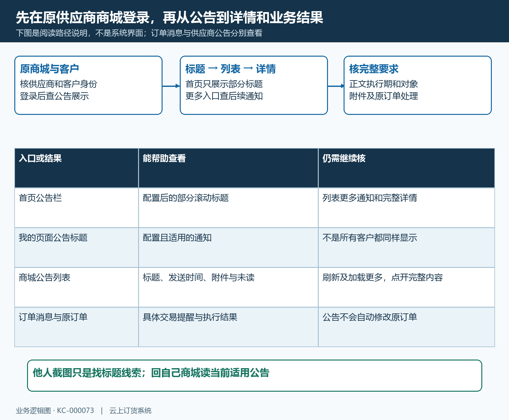Select the cell '配置后的部分滚动标题'

point(228,208)
